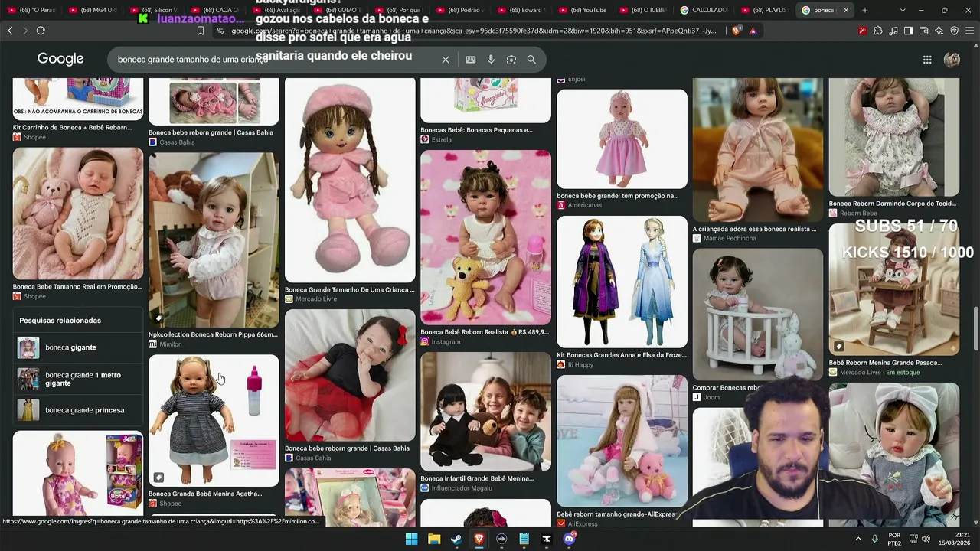
Task: Open the doll in white crib thumbnail
Action: pos(758,314)
